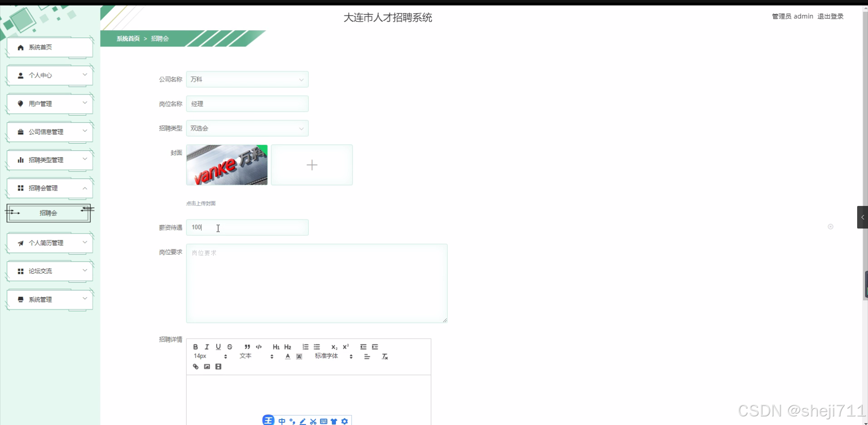Click 退出登录 to log out
868x425 pixels.
[831, 16]
